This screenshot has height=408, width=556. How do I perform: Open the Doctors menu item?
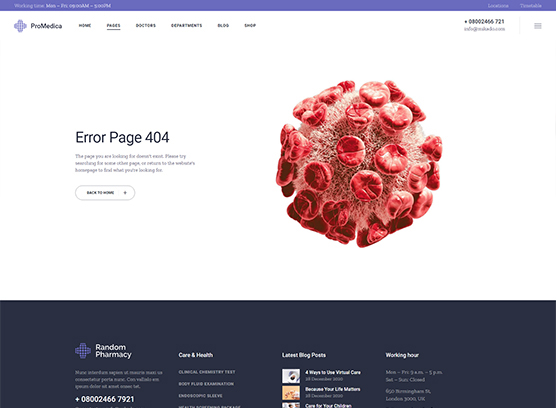(x=146, y=26)
